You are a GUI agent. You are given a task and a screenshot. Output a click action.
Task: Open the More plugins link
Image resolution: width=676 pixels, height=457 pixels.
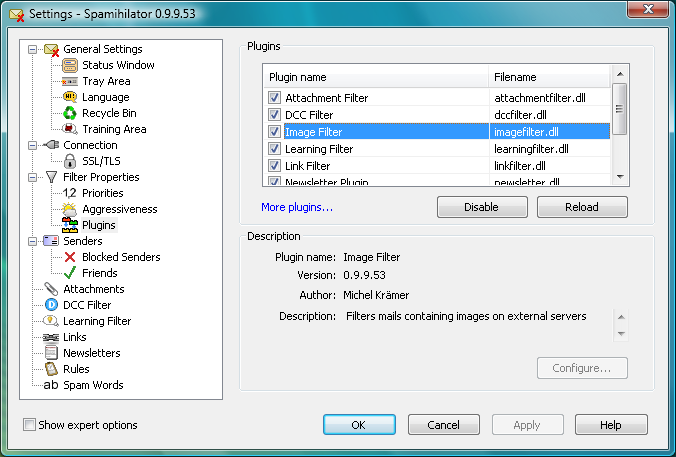[297, 207]
